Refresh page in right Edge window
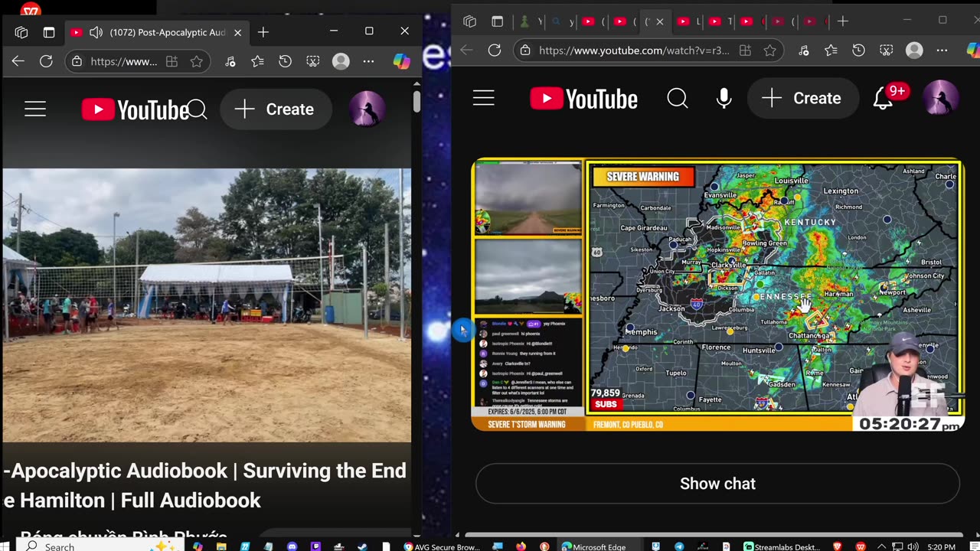The image size is (980, 551). tap(495, 51)
